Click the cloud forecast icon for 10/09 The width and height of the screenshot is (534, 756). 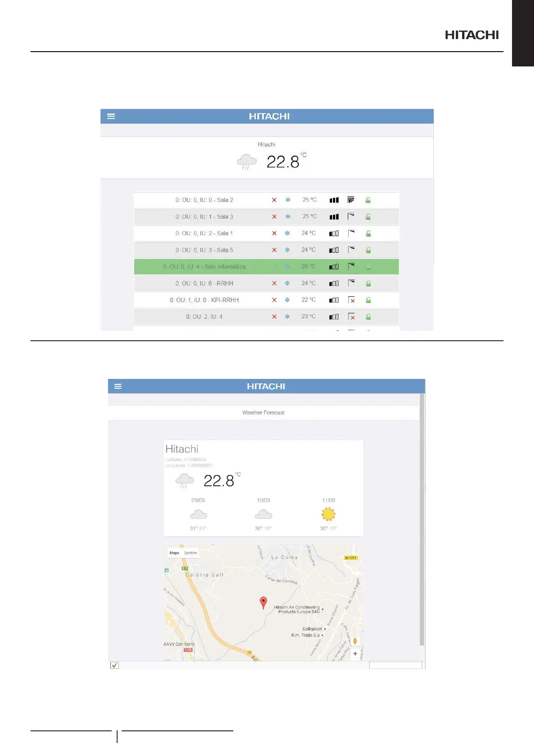coord(263,514)
